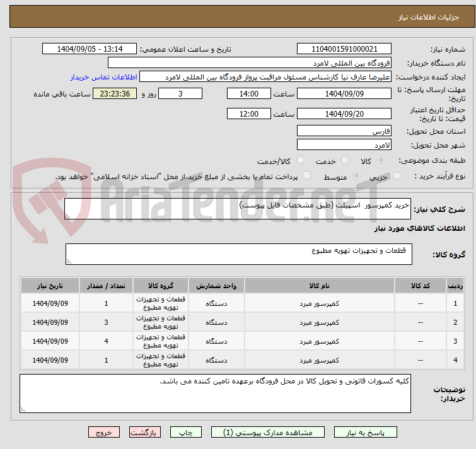
Task: Click the تاریخ نیاز column header
Action: coord(50,286)
